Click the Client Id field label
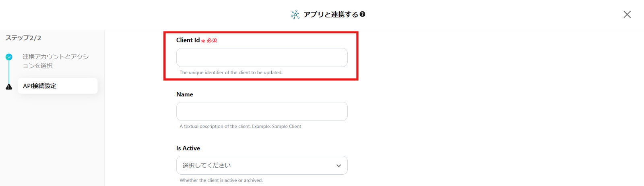644x186 pixels. 188,40
